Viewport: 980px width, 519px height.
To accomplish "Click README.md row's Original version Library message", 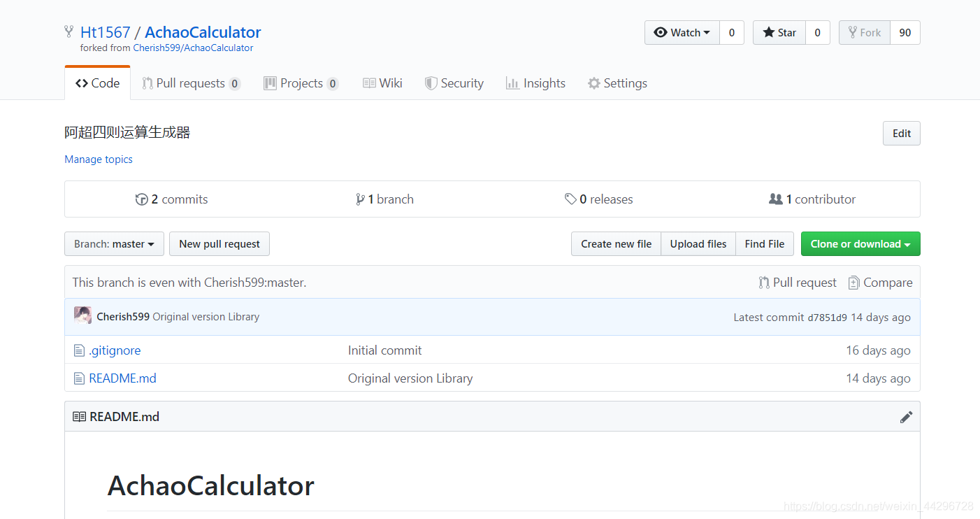I will [x=410, y=378].
